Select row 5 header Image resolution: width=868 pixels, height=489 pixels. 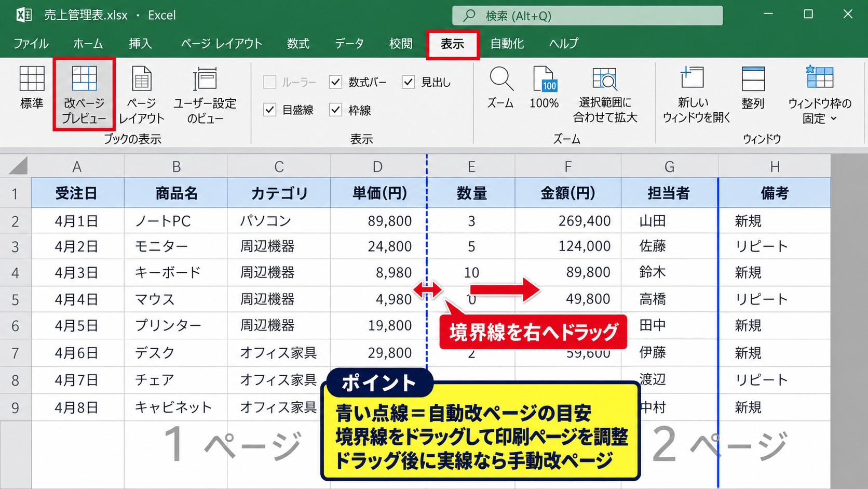click(x=16, y=299)
